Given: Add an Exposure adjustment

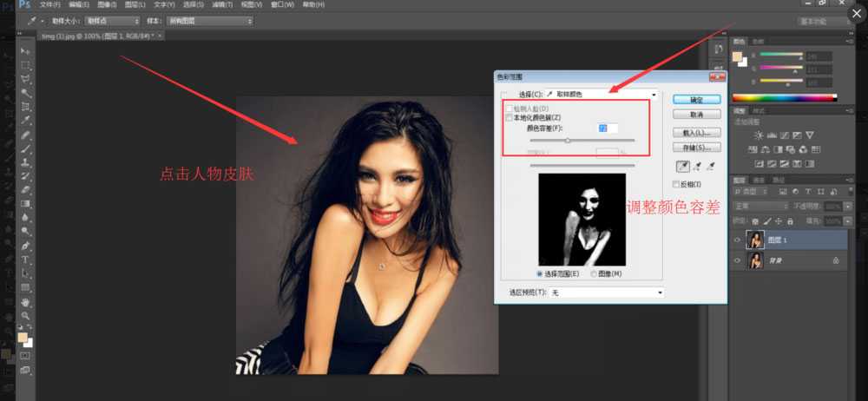Looking at the screenshot, I should coord(797,135).
